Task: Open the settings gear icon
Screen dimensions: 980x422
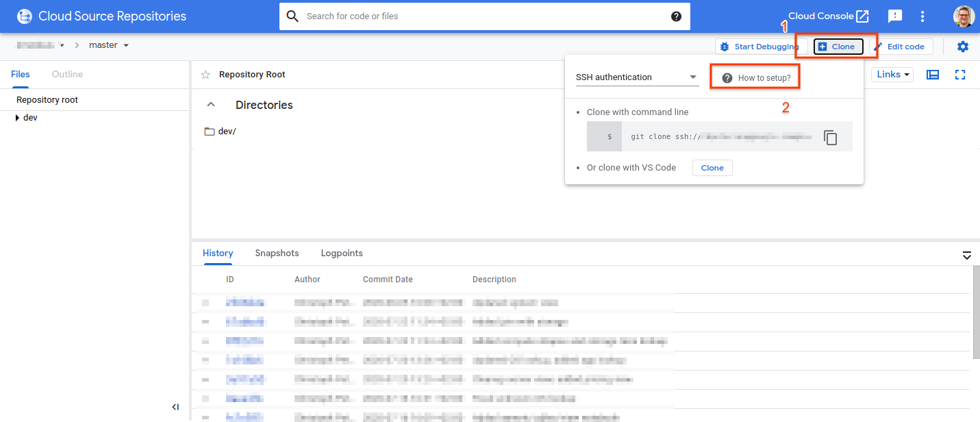Action: pos(963,47)
